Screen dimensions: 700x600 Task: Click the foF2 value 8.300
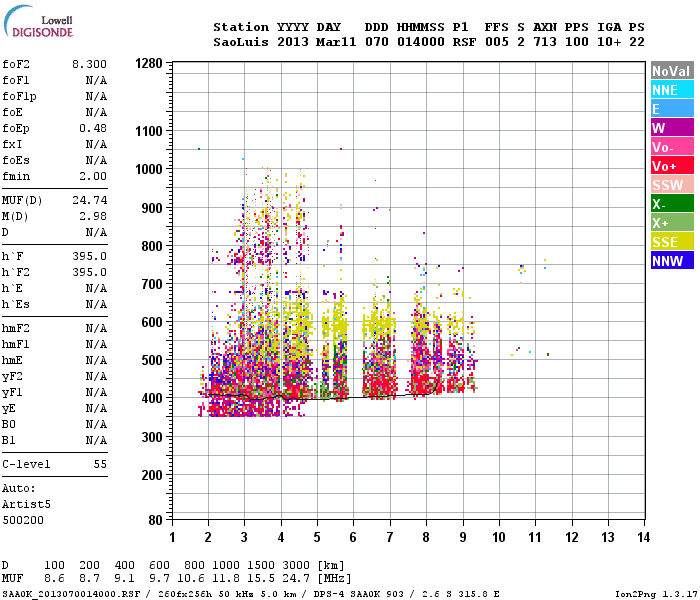[x=89, y=64]
